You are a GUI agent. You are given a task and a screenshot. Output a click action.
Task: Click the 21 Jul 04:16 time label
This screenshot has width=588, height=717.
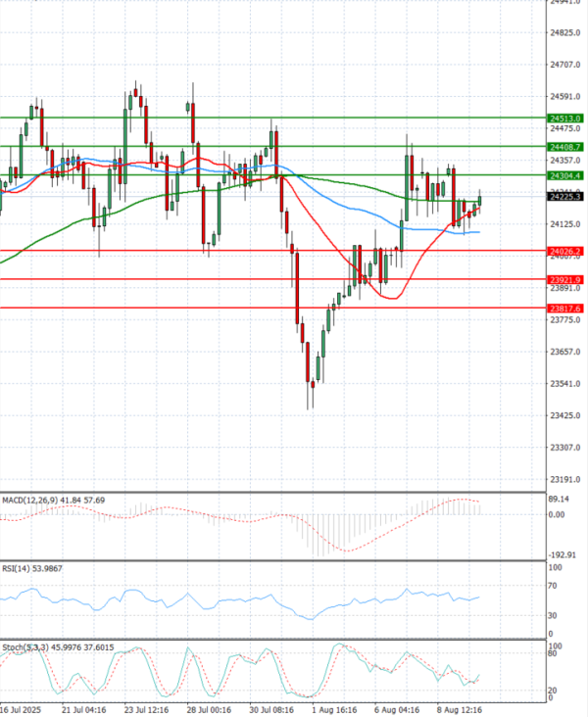point(83,710)
